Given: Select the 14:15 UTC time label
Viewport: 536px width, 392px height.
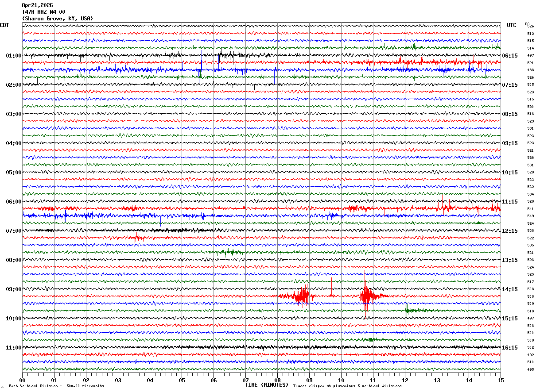Looking at the screenshot, I should point(509,289).
